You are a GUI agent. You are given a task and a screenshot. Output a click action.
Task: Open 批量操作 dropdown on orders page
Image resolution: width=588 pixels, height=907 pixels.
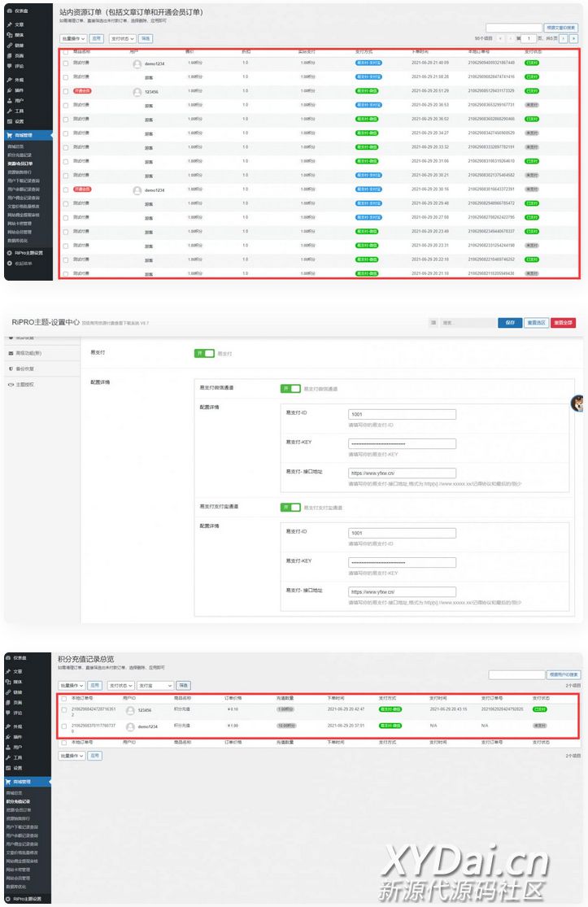pos(72,38)
